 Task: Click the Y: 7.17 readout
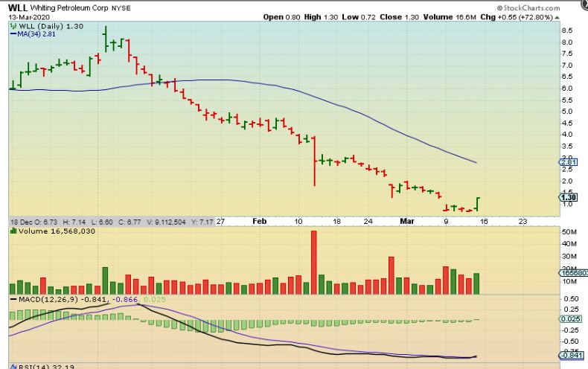pyautogui.click(x=202, y=222)
